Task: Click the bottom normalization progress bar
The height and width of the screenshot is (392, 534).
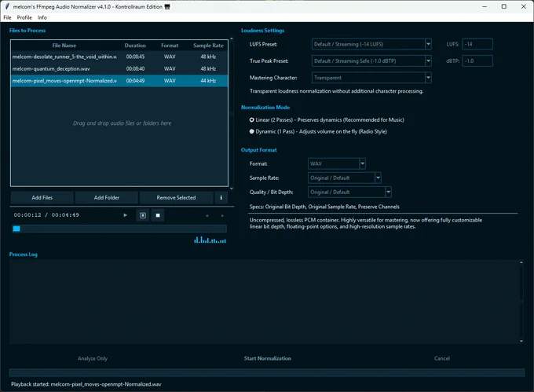Action: pyautogui.click(x=267, y=372)
